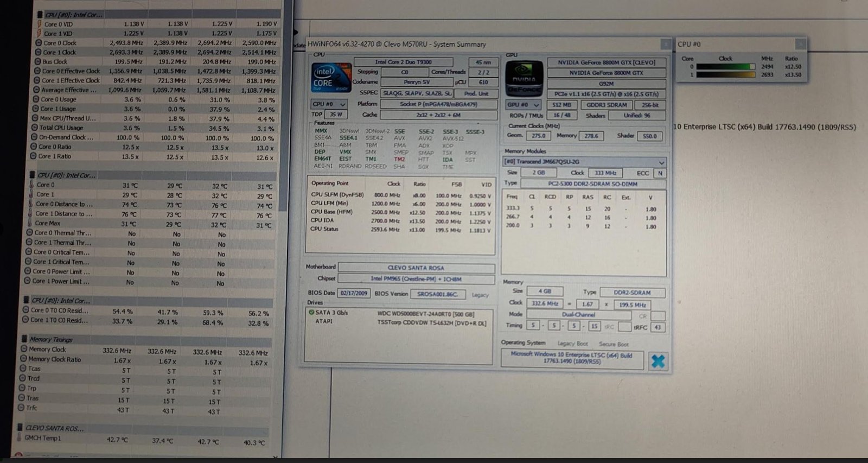Screen dimensions: 868x463
Task: Close the System Summary window from title bar
Action: click(x=665, y=44)
